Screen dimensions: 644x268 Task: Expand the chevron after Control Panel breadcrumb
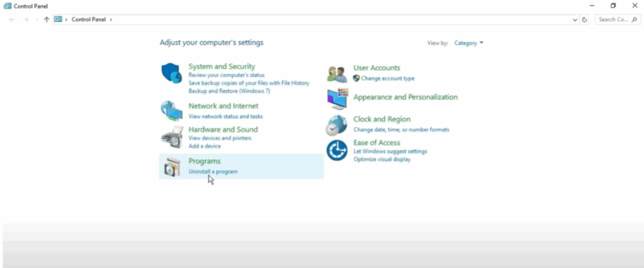pos(111,20)
